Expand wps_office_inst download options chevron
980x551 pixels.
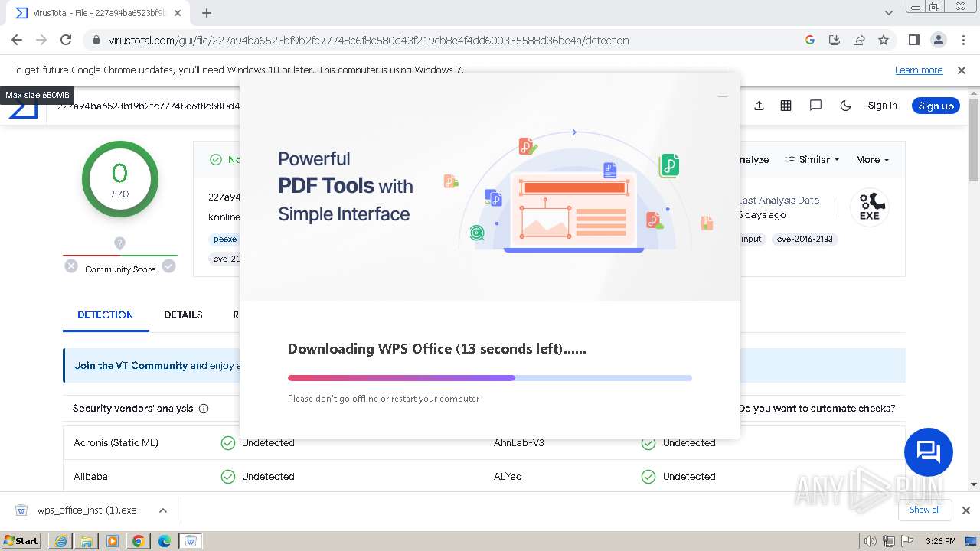point(162,510)
